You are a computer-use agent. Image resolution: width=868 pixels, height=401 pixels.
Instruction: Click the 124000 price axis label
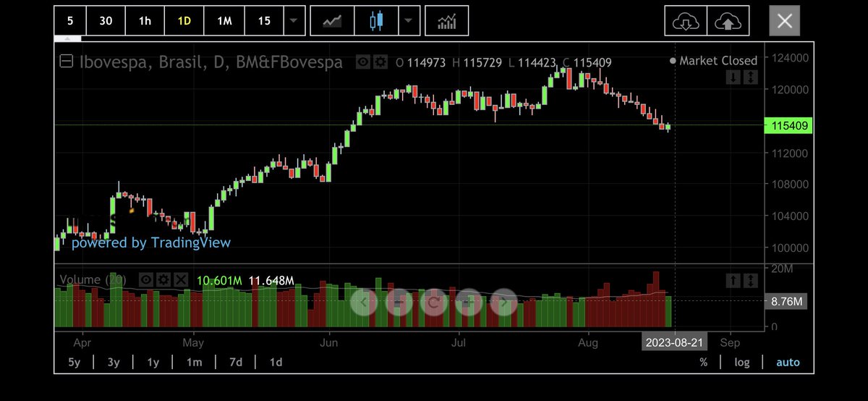click(x=791, y=58)
